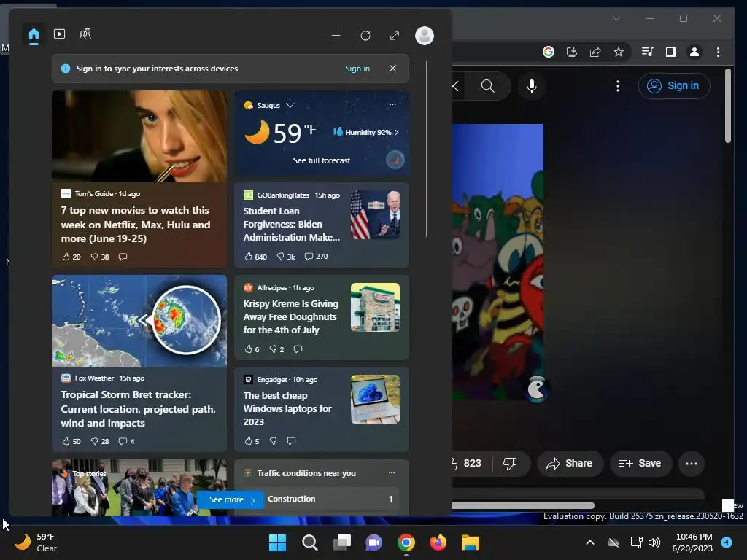Click YouTube Sign in button
Viewport: 747px width, 560px height.
click(674, 86)
